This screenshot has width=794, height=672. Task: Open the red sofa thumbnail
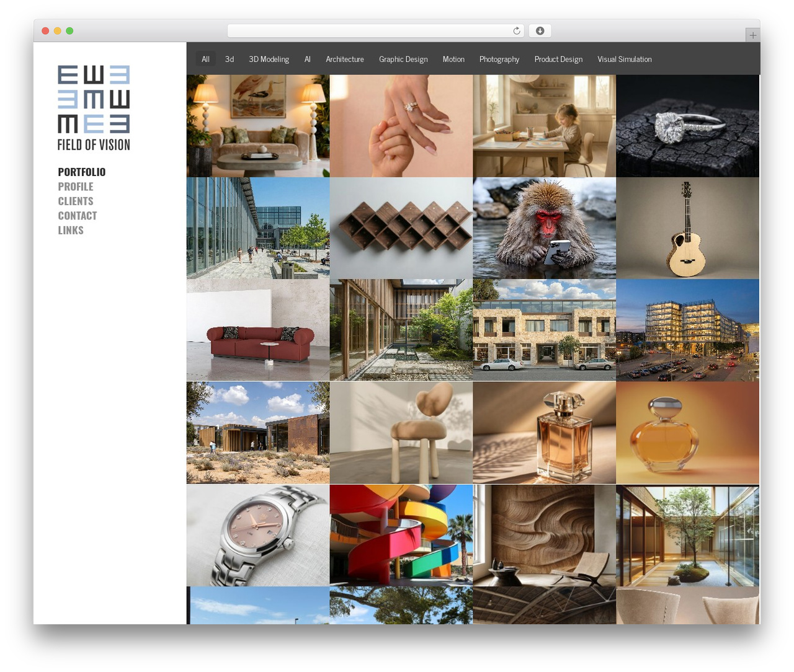258,330
